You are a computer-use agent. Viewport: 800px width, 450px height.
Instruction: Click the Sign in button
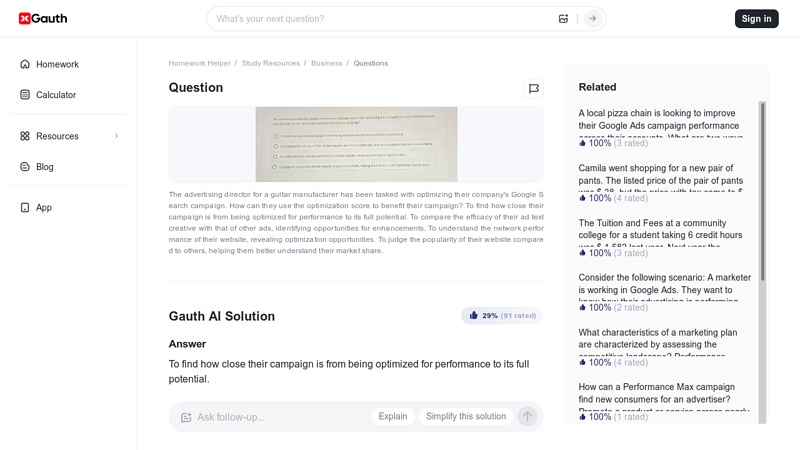click(x=757, y=19)
